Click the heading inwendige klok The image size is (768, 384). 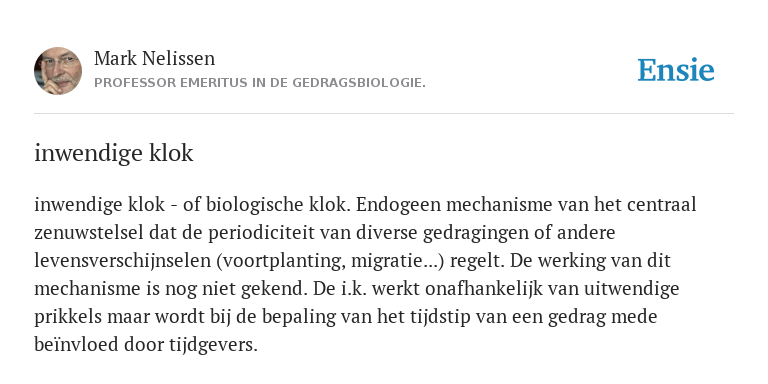(x=114, y=153)
